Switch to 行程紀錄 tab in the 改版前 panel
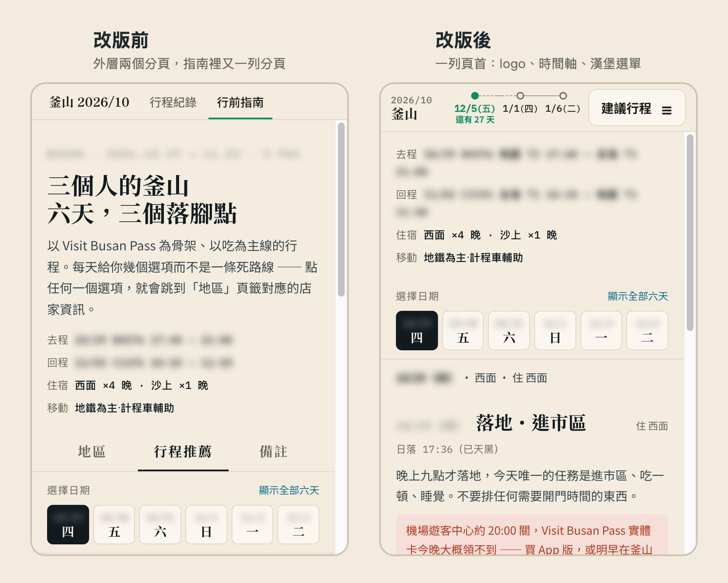 click(173, 102)
